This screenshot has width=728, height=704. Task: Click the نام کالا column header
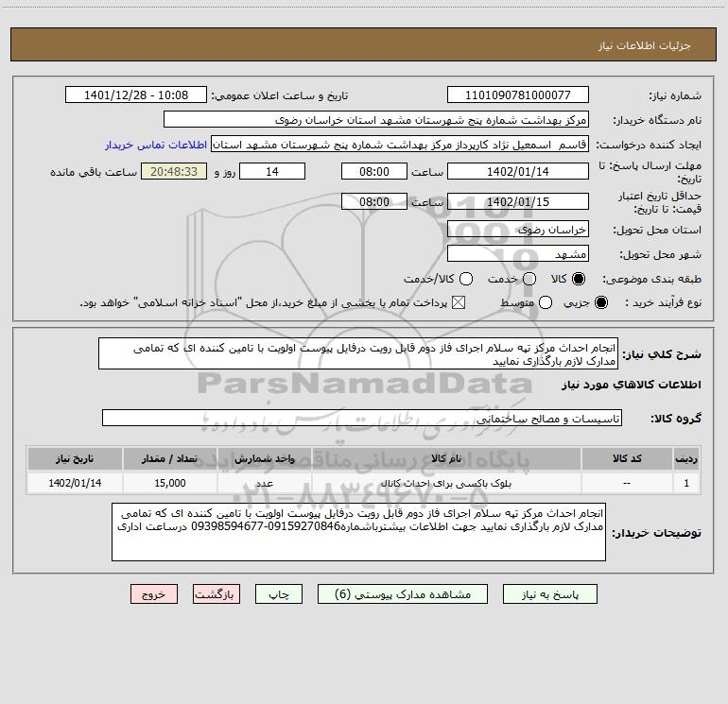point(446,458)
